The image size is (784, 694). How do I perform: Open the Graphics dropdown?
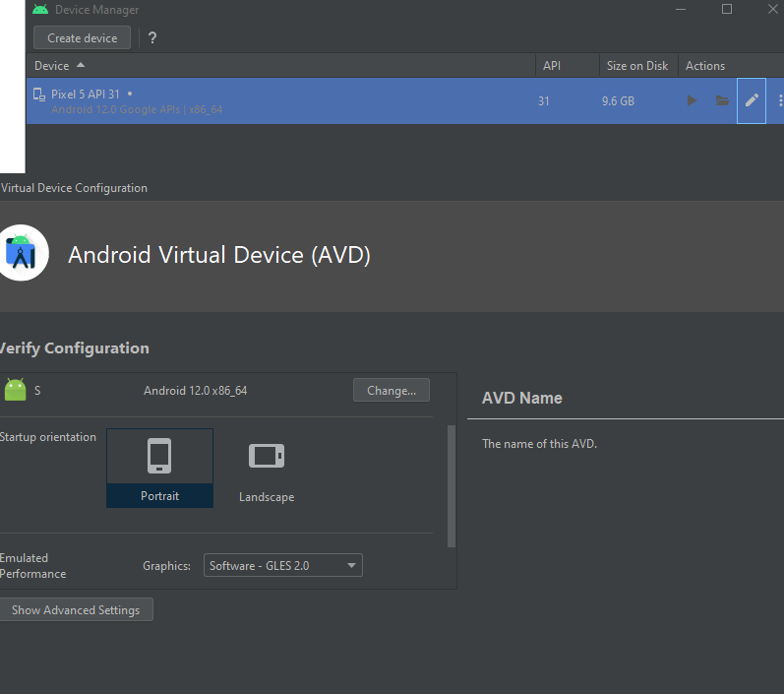(x=282, y=566)
